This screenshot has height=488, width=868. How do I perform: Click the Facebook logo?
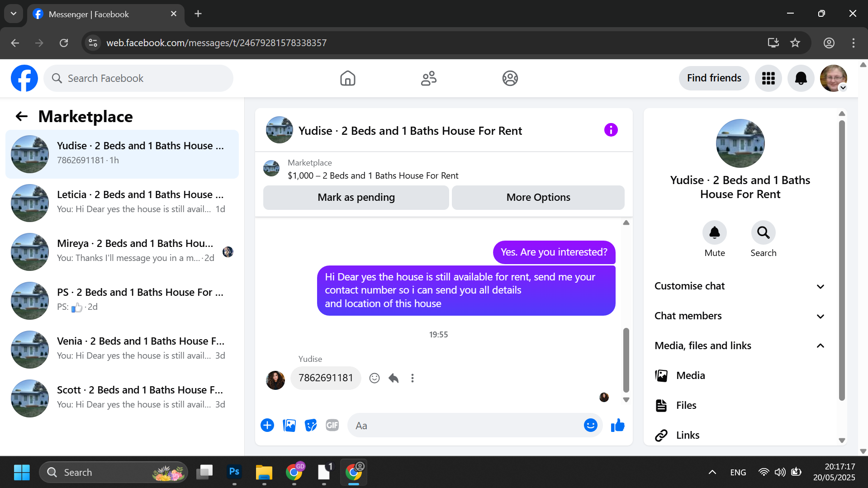tap(24, 78)
